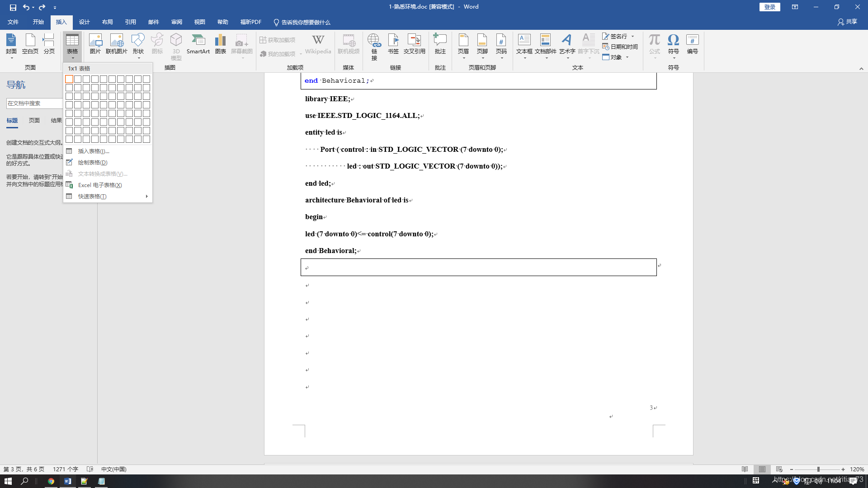Collapse the ribbon with the chevron arrow
868x488 pixels.
[x=861, y=69]
